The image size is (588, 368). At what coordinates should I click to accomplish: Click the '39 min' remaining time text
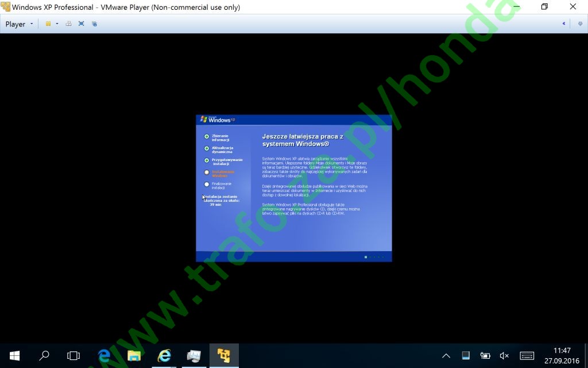coord(216,205)
